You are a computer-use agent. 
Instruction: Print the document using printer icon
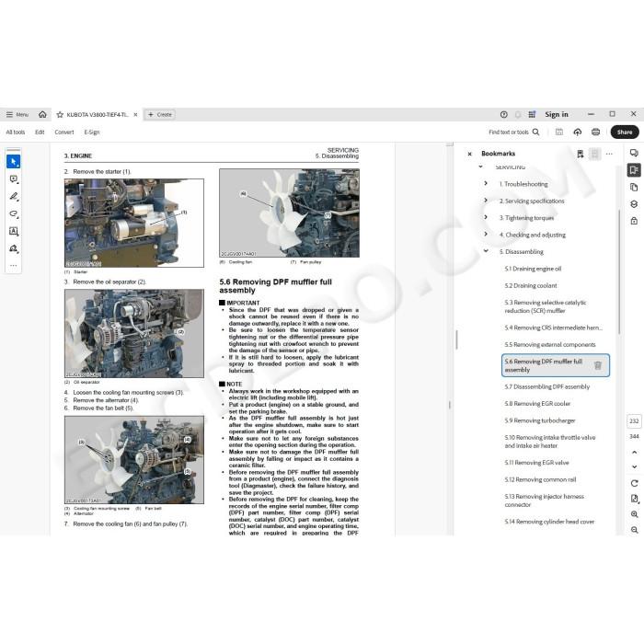click(595, 132)
